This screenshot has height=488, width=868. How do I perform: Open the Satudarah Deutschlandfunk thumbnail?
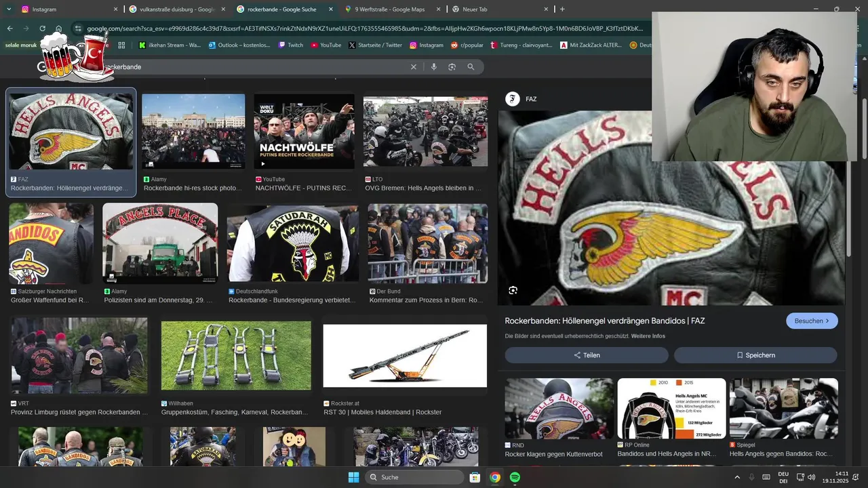click(293, 243)
